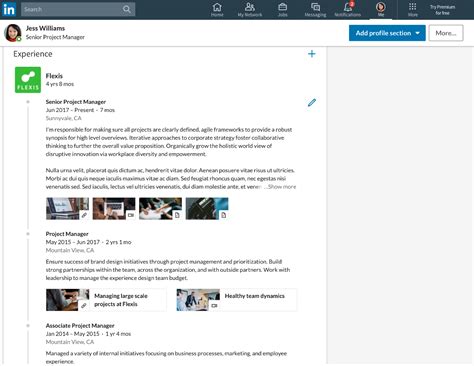Click the Project Manager position title
The image size is (474, 366).
(x=67, y=234)
